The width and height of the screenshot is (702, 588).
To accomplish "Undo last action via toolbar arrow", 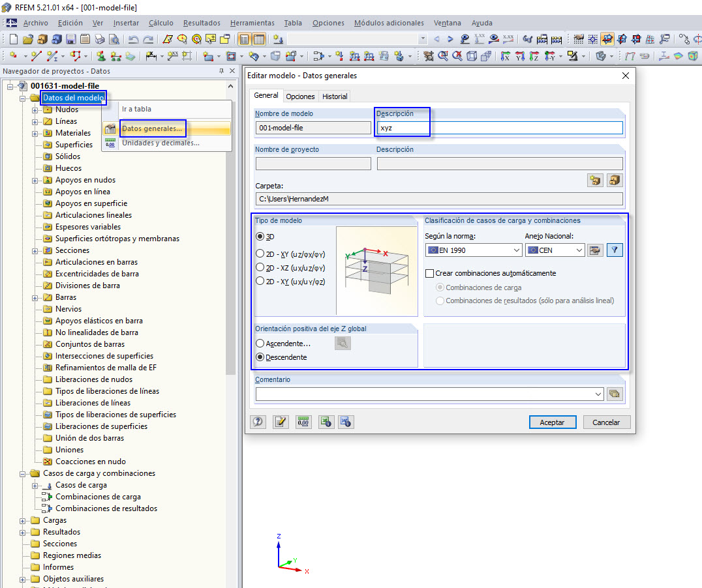I will (x=133, y=39).
